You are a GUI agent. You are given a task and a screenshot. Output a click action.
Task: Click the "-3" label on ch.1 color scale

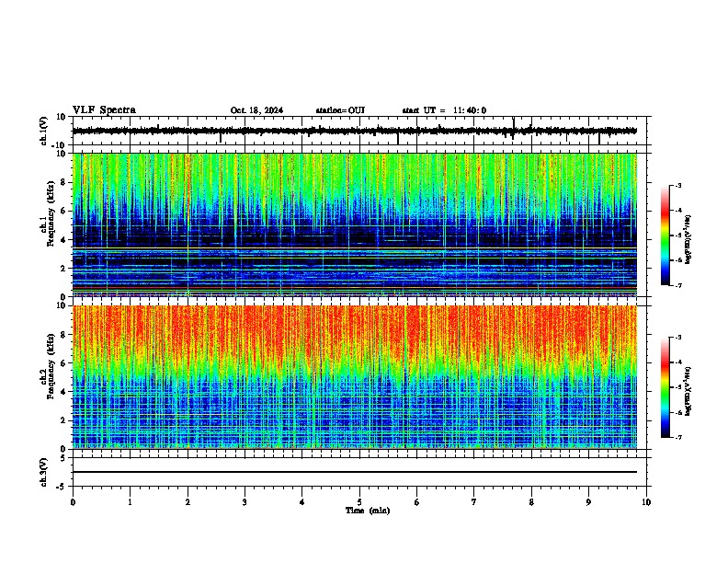click(677, 185)
